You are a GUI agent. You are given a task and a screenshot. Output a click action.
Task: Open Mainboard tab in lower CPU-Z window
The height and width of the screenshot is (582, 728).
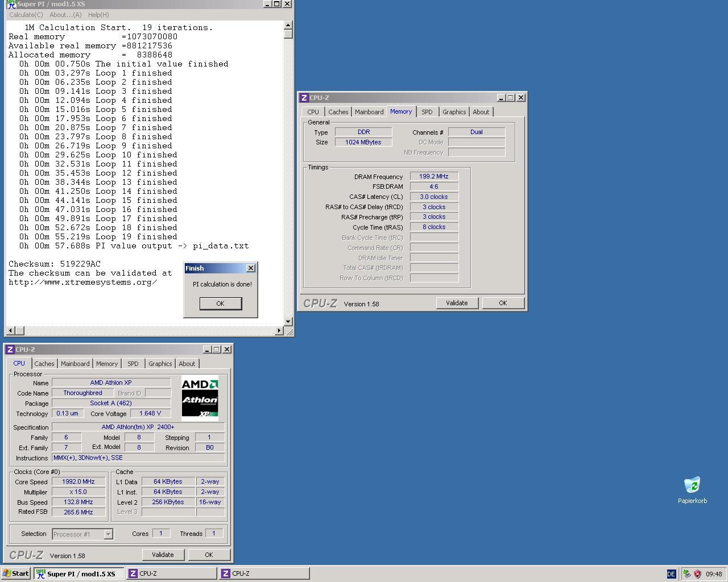coord(75,364)
